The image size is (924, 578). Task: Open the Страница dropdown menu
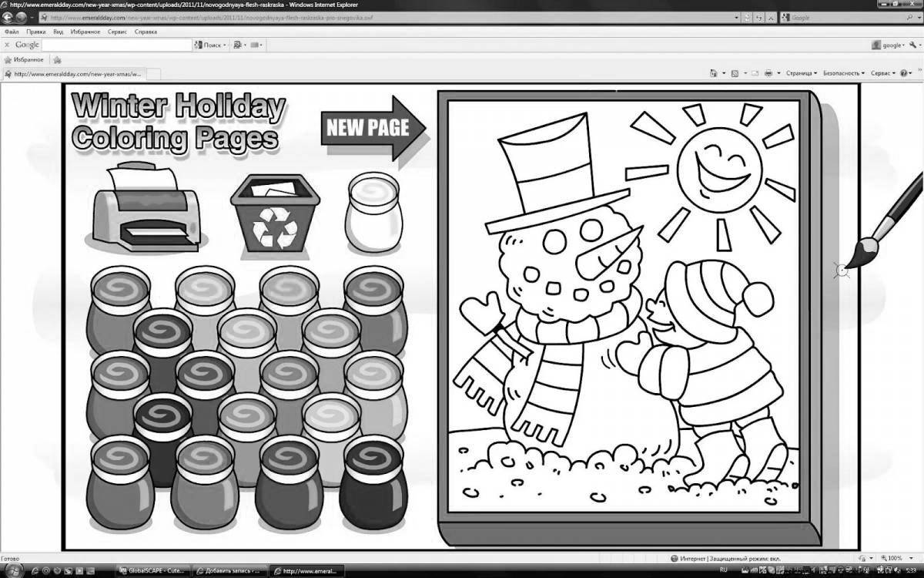[x=798, y=72]
